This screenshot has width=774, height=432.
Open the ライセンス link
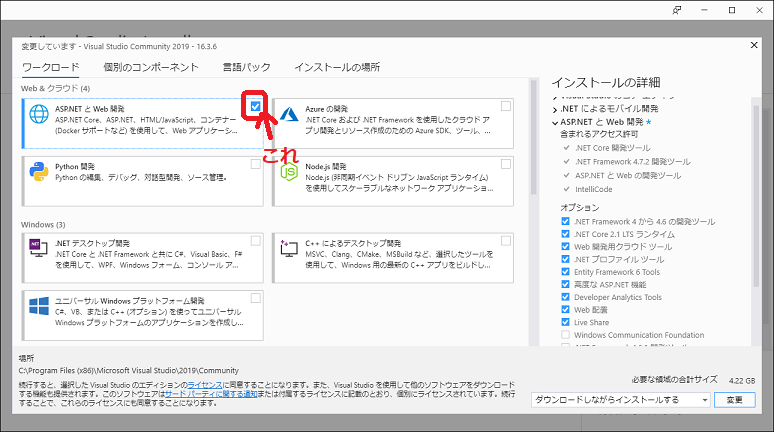[x=205, y=385]
